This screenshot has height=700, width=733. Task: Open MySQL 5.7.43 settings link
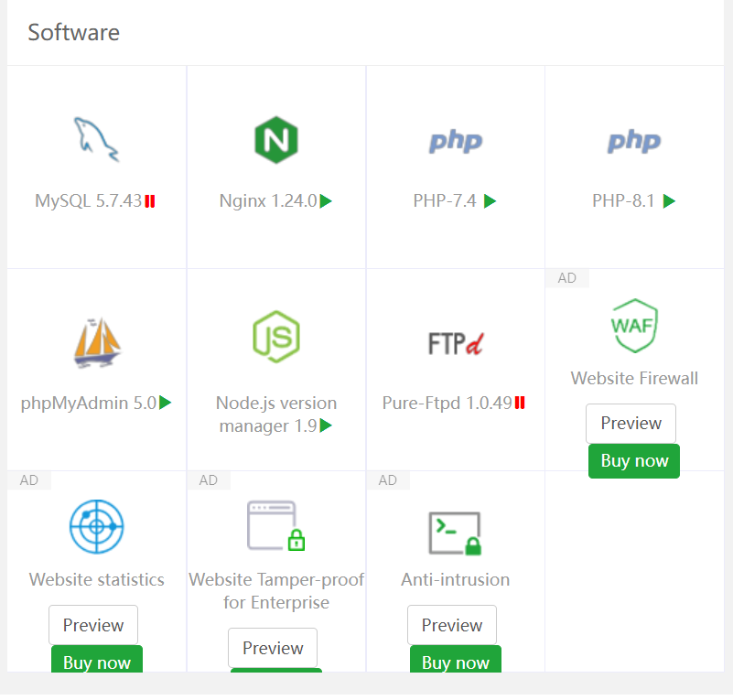tap(89, 201)
